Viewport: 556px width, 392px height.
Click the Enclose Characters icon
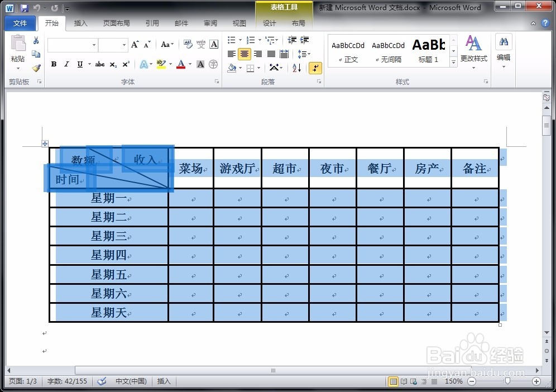click(213, 64)
